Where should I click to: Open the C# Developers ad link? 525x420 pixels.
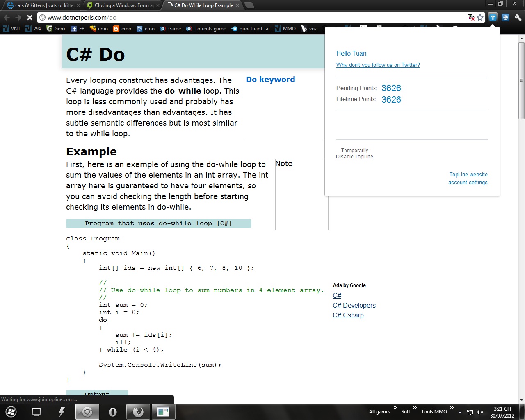coord(354,305)
